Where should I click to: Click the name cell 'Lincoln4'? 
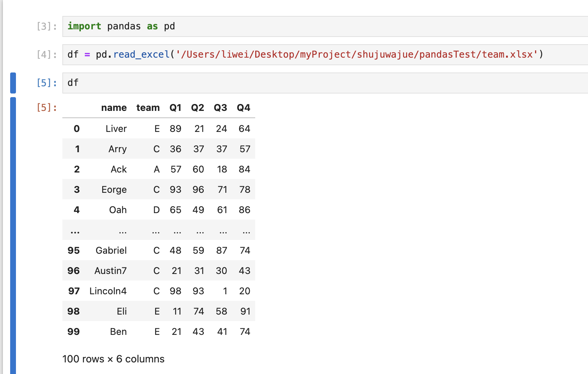(x=108, y=291)
